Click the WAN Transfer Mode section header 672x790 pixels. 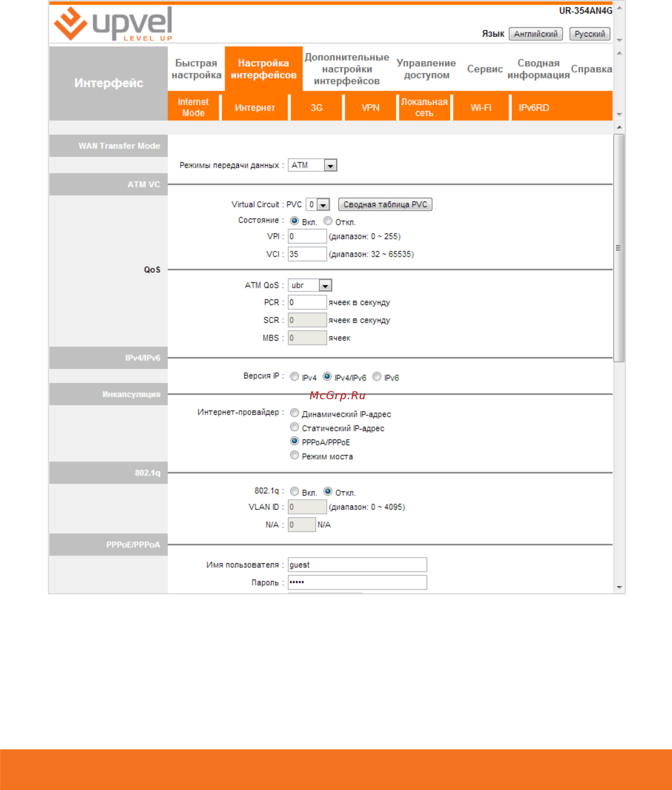[109, 146]
